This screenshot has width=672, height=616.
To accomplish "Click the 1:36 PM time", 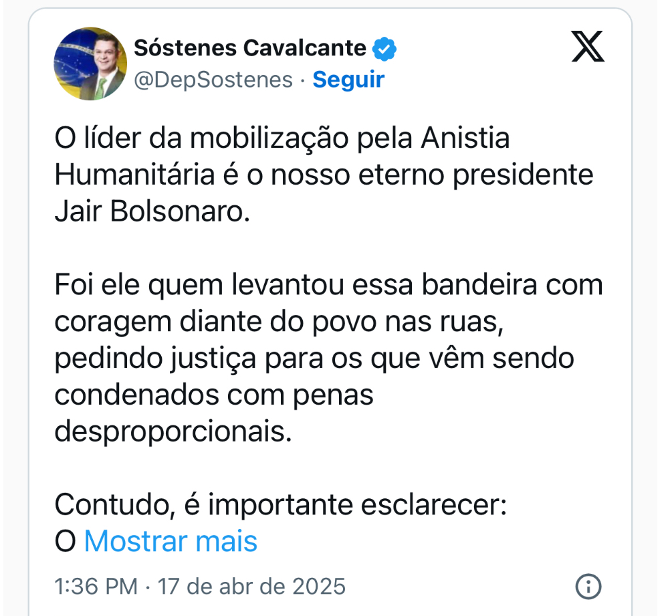I will point(96,587).
